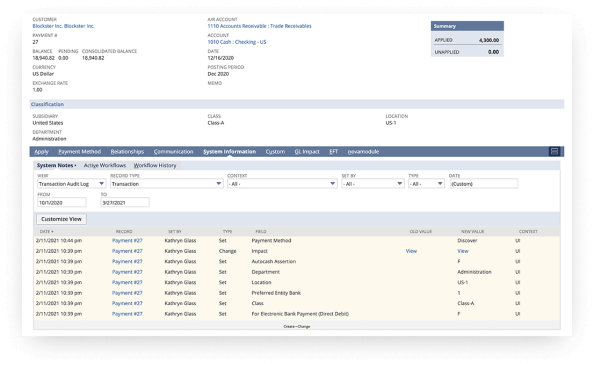
Task: Click the From date field 10/1/2020
Action: (62, 203)
